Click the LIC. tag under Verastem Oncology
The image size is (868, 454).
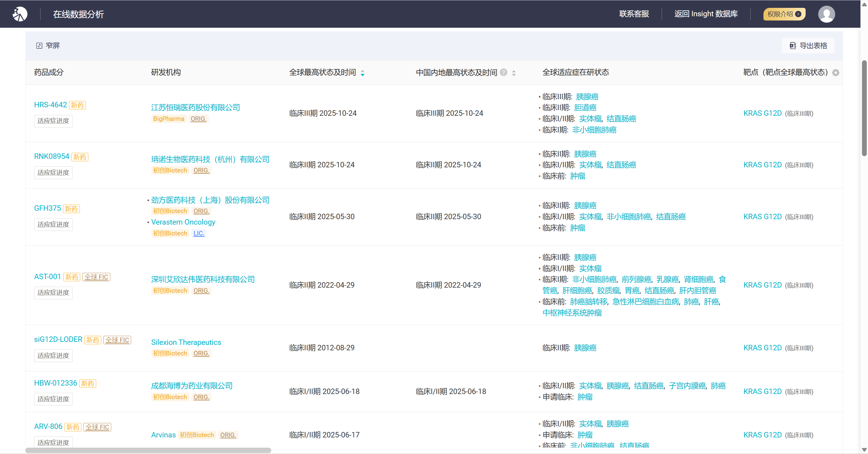[199, 234]
